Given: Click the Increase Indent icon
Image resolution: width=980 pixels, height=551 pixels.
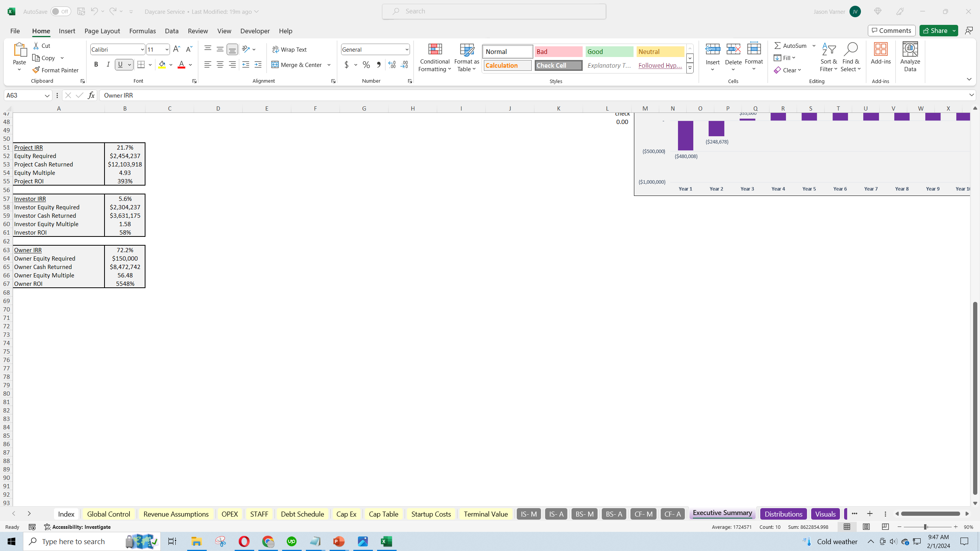Looking at the screenshot, I should coord(258,65).
